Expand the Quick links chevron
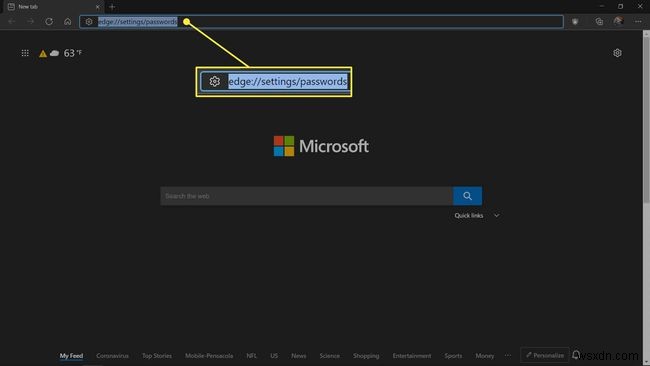This screenshot has width=650, height=366. click(496, 216)
